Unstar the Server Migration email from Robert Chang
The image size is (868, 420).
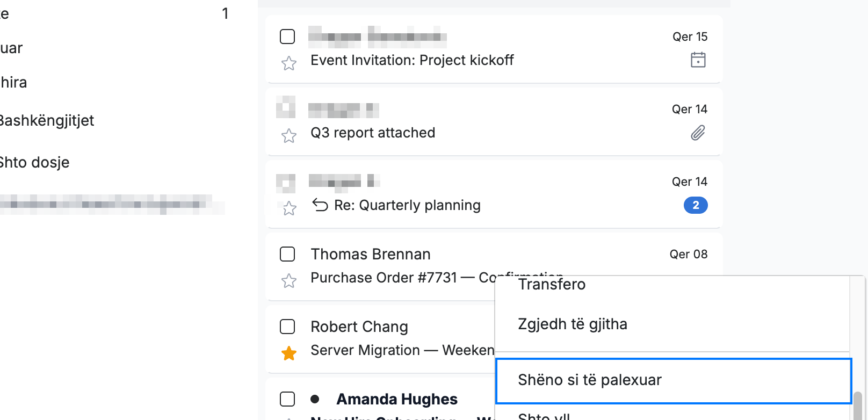point(289,353)
